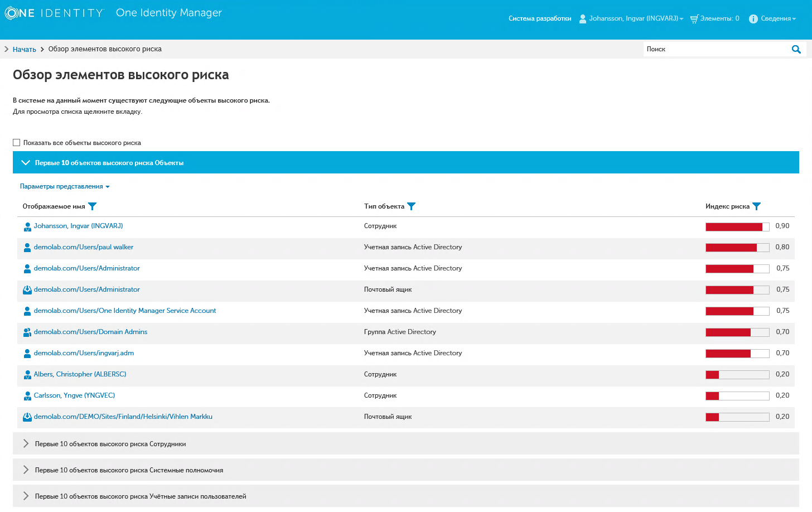Viewport: 812px width, 512px height.
Task: Open demolab.com/Users/Domain Admins link
Action: click(90, 332)
